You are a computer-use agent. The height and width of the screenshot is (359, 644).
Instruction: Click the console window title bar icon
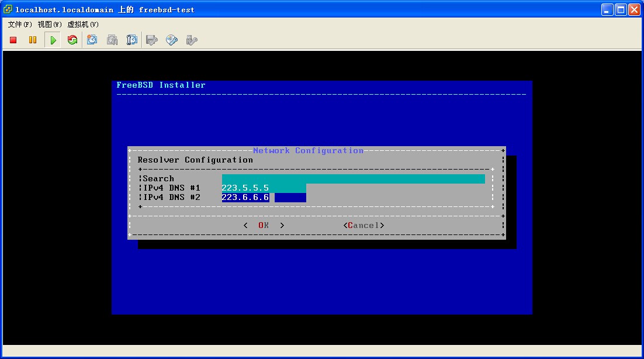(x=8, y=9)
